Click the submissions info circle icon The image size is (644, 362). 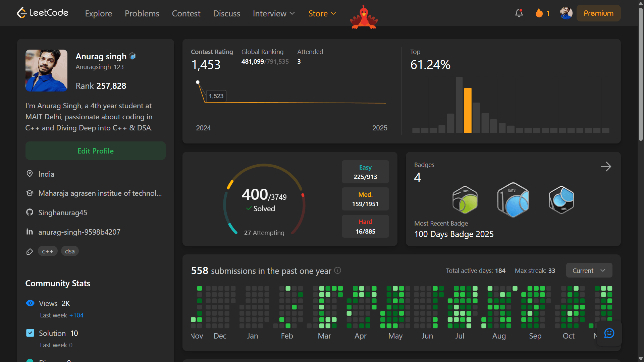(338, 270)
